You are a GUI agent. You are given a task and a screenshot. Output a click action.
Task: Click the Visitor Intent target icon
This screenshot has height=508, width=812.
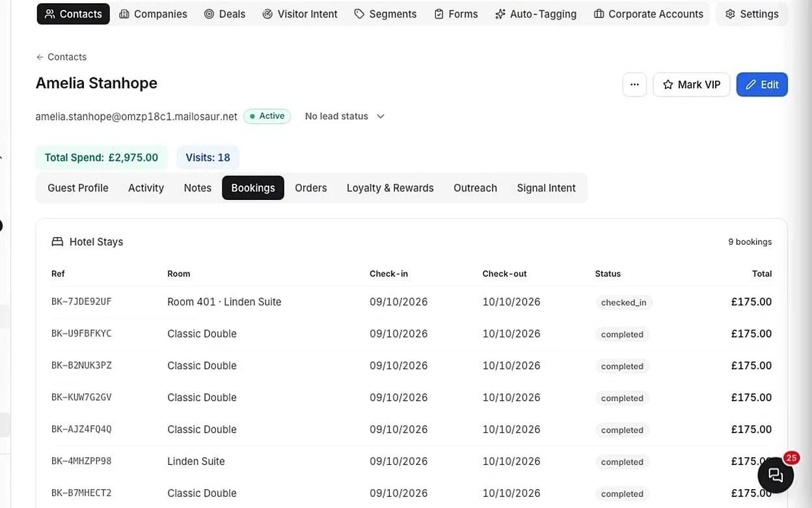267,14
